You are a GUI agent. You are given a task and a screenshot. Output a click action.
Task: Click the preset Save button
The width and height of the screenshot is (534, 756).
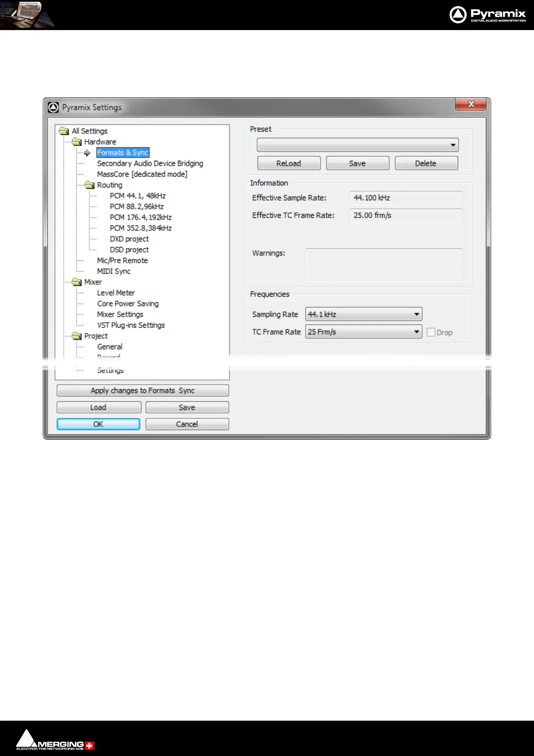point(358,163)
